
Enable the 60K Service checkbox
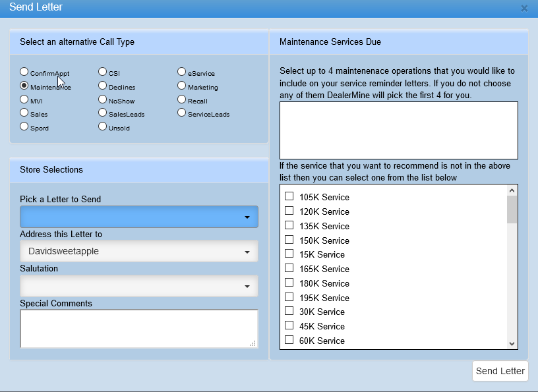[x=289, y=340]
